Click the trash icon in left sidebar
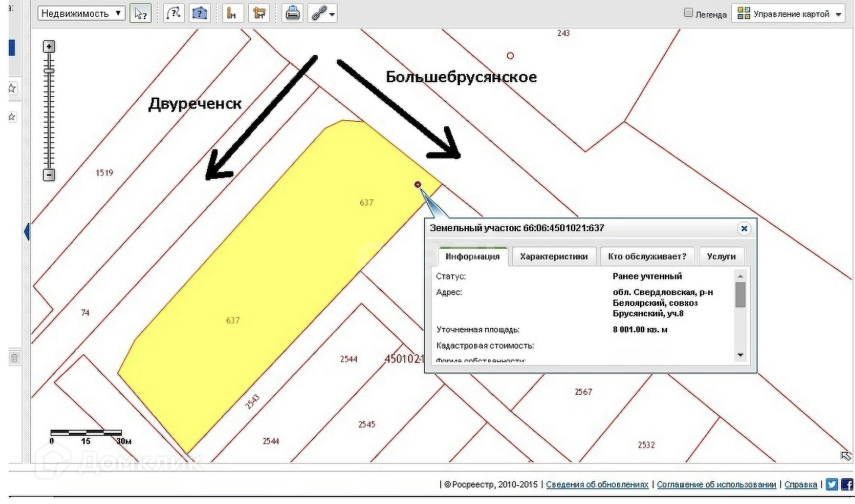Screen dimensions: 855x504 click(15, 358)
